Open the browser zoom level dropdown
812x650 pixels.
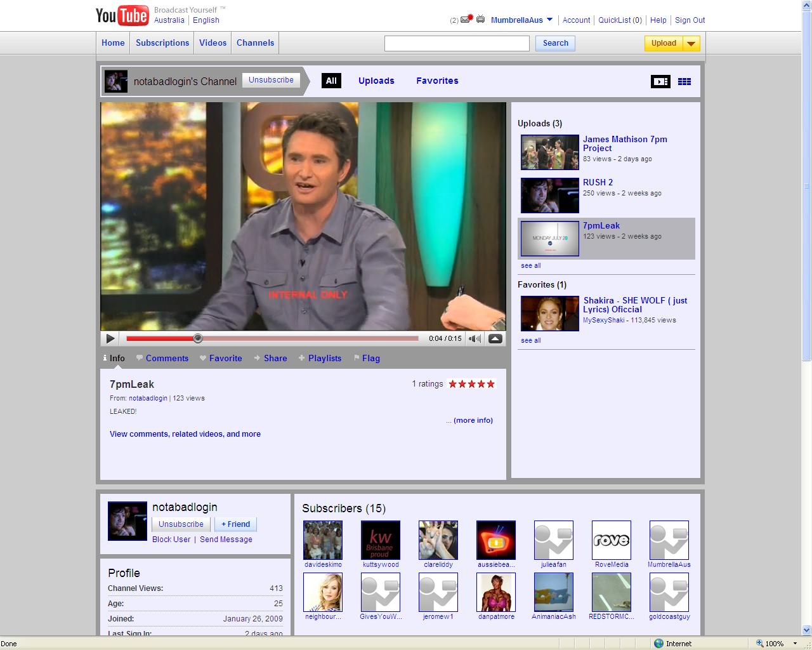click(x=795, y=644)
